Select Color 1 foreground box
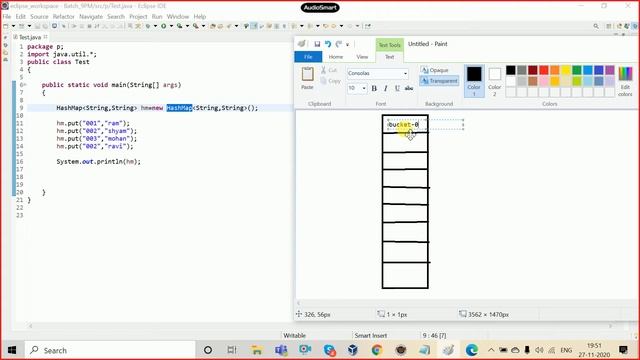Image resolution: width=640 pixels, height=360 pixels. click(474, 81)
